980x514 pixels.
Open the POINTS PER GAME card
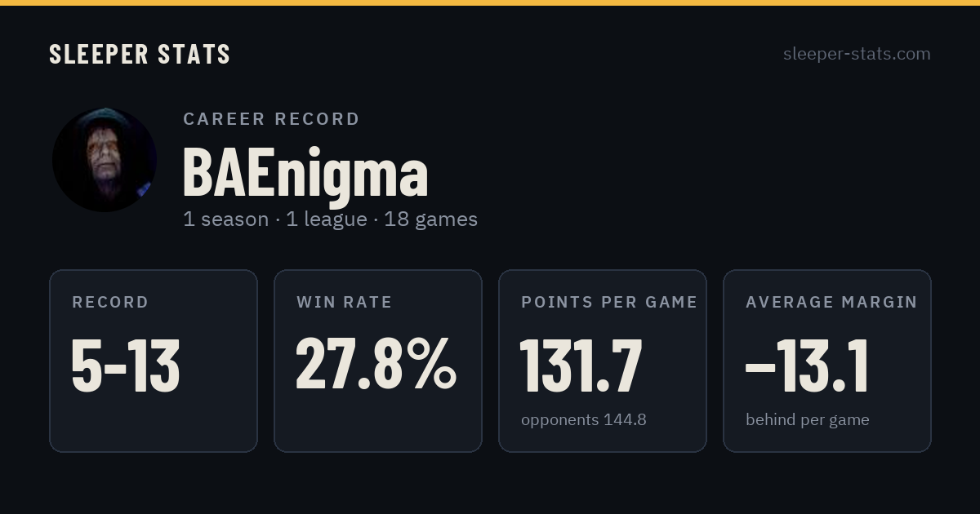pyautogui.click(x=603, y=361)
